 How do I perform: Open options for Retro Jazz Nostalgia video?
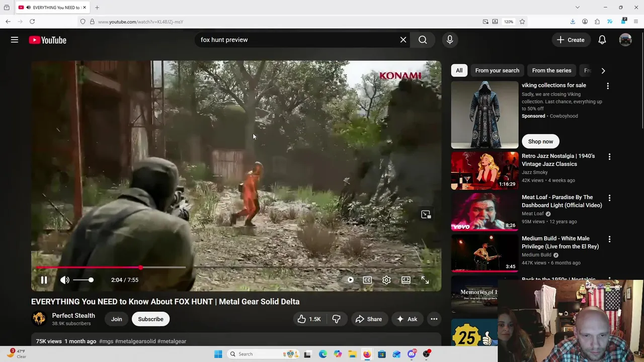tap(609, 157)
